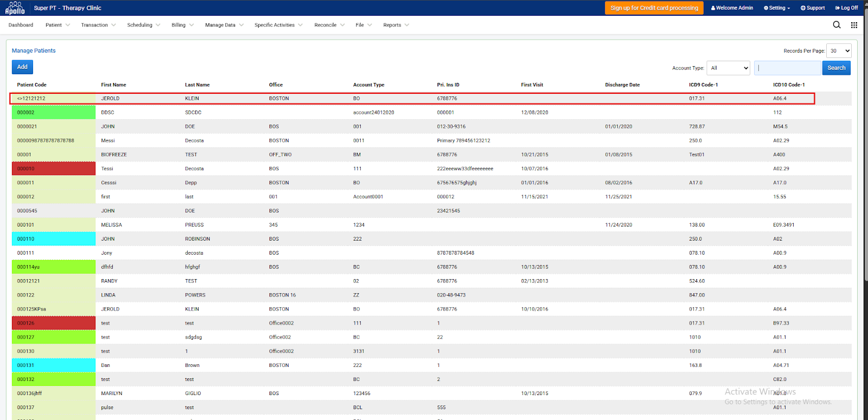This screenshot has width=868, height=420.
Task: Click the patient search text field
Action: [787, 68]
